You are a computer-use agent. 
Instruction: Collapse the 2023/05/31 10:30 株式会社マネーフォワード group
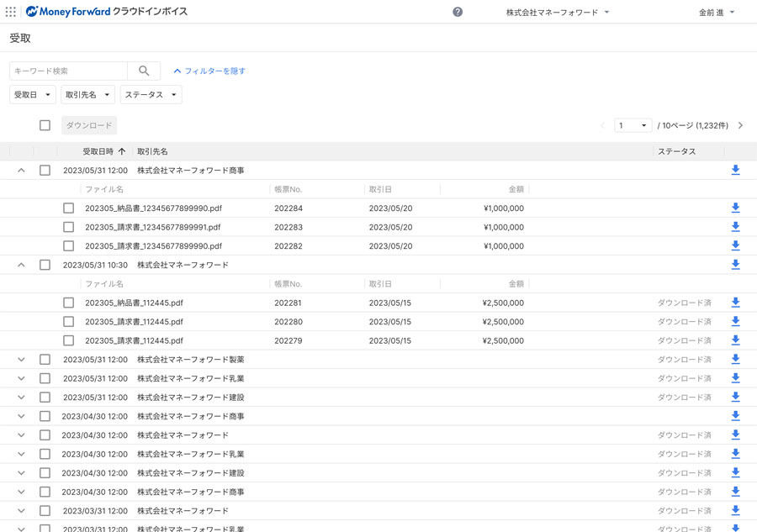21,265
